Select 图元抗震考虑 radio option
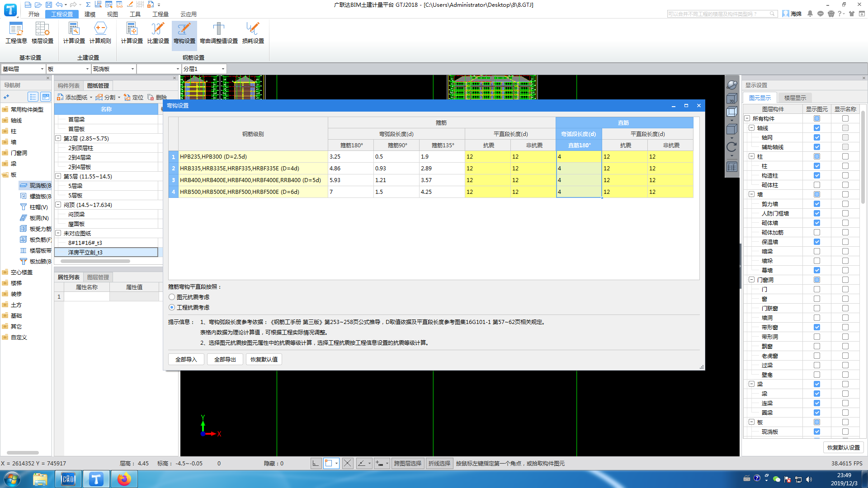This screenshot has width=868, height=488. point(189,297)
